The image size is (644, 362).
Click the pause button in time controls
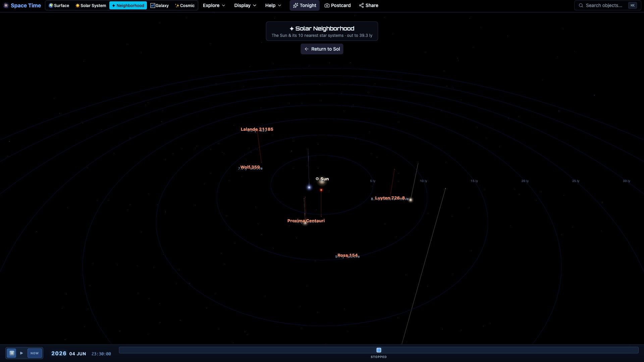click(x=12, y=353)
